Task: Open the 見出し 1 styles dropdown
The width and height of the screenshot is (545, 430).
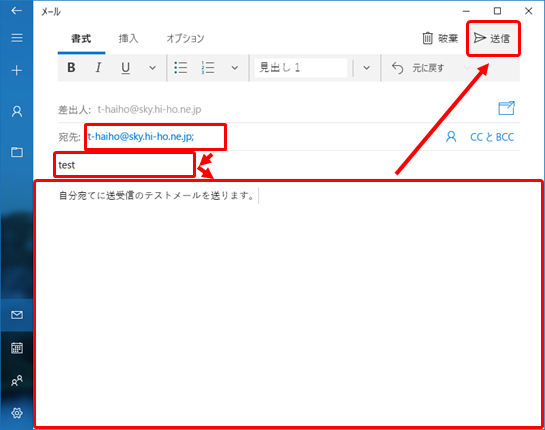Action: [366, 68]
